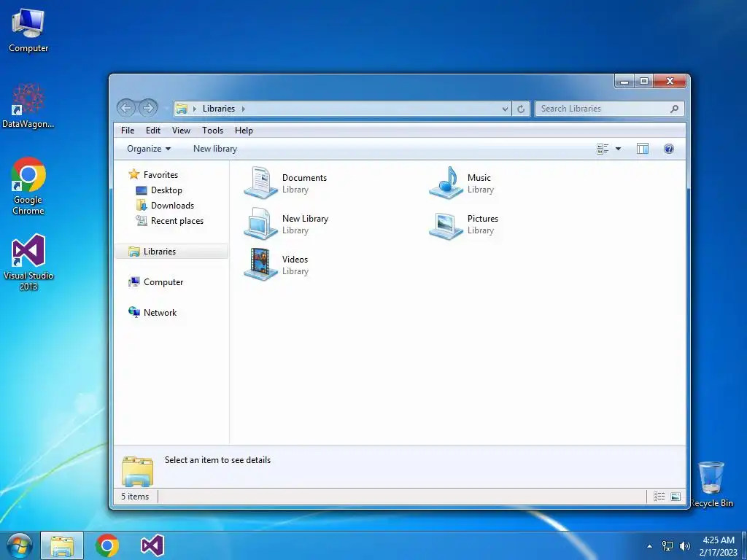Select the Computer desktop shortcut
The height and width of the screenshot is (560, 747).
(x=28, y=31)
